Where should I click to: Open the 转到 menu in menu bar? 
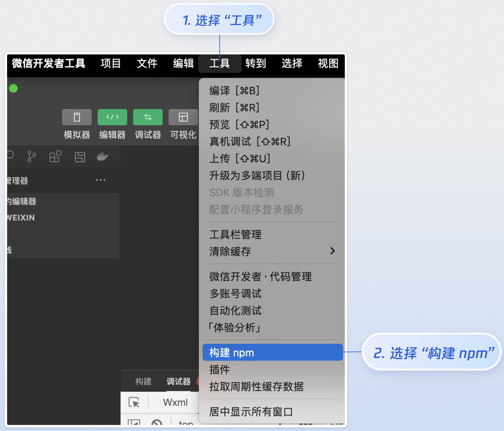pyautogui.click(x=256, y=63)
